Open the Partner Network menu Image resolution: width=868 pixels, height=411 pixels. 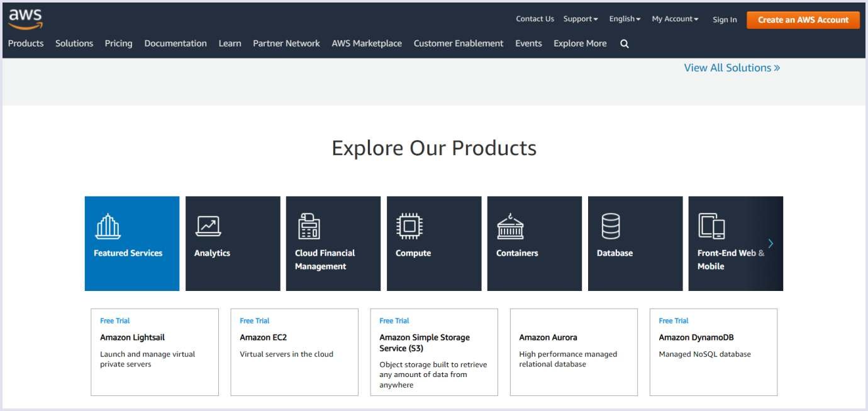pos(286,43)
